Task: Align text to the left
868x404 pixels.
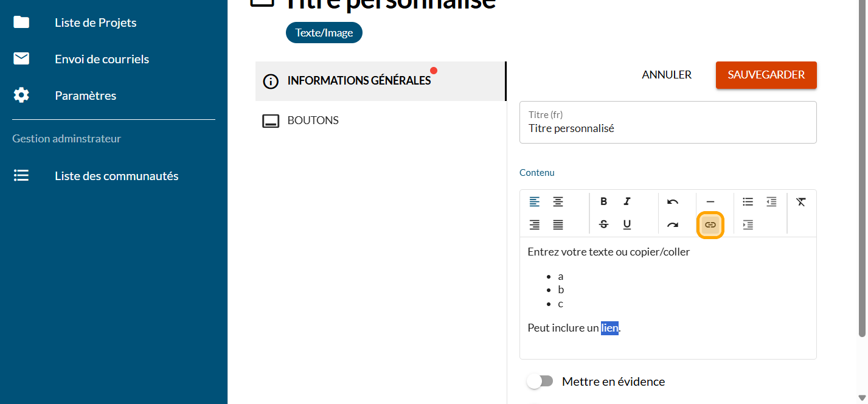Action: [x=534, y=202]
